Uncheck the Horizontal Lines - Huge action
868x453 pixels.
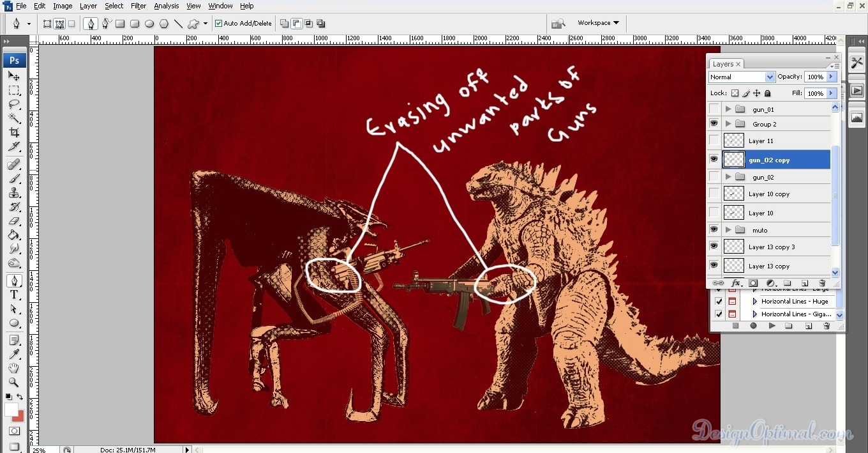[x=719, y=302]
